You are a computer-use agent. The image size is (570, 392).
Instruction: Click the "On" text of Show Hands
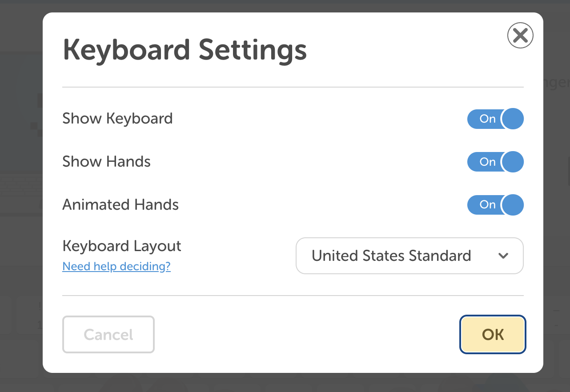coord(487,162)
